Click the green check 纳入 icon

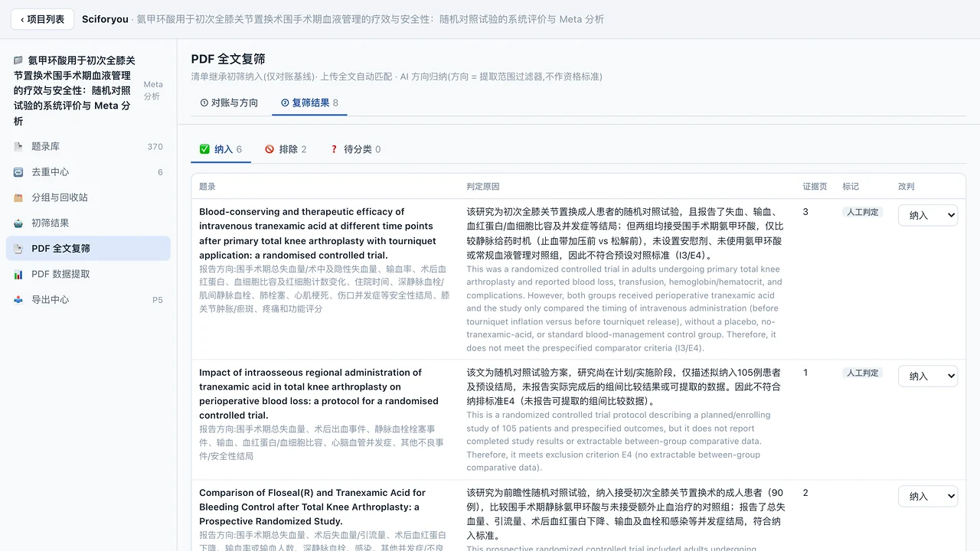(x=204, y=149)
